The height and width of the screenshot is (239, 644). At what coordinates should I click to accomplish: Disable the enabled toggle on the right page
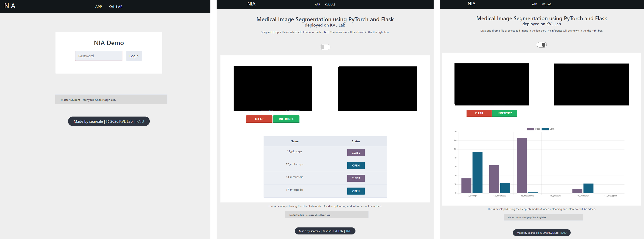pos(542,45)
